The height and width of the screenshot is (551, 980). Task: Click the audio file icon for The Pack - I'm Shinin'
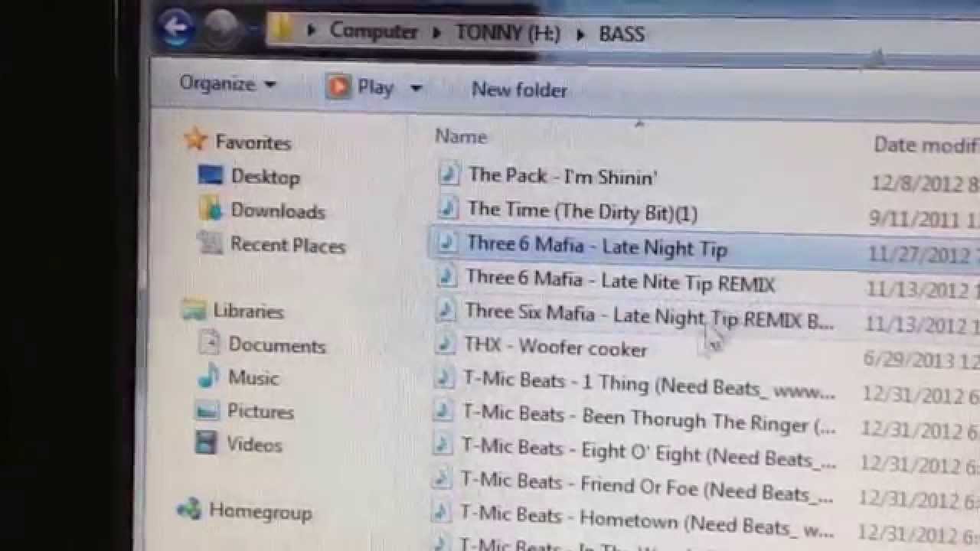coord(449,174)
